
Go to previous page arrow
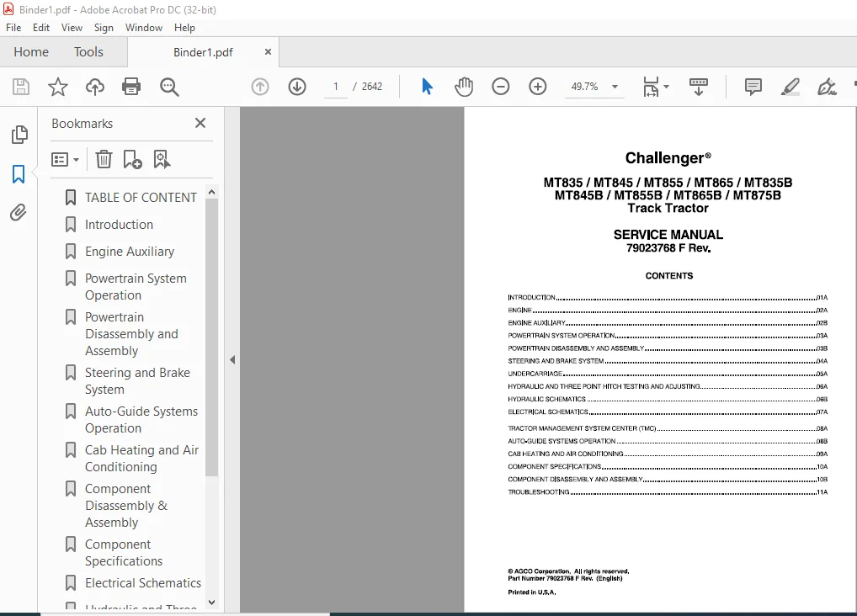pos(260,87)
